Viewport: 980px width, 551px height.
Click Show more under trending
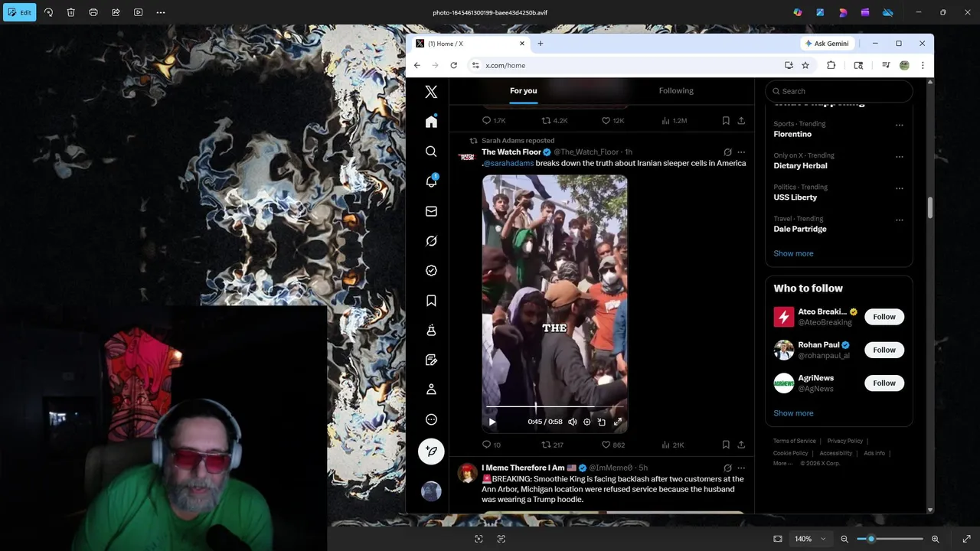tap(793, 253)
